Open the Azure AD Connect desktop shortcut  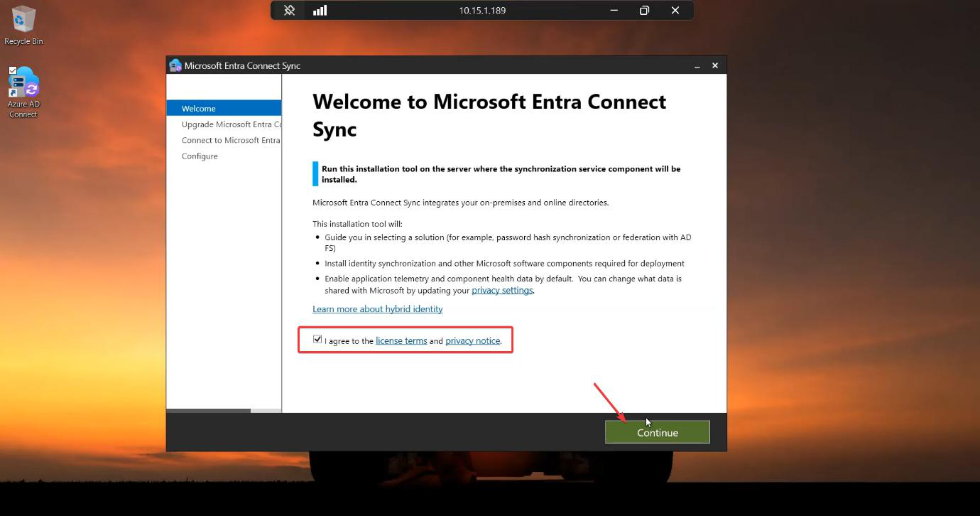coord(23,92)
